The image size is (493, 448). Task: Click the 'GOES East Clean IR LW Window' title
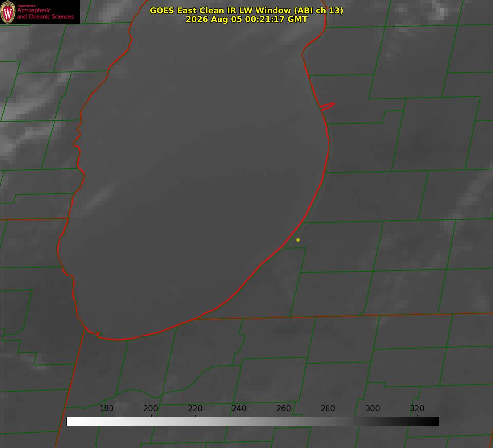220,10
